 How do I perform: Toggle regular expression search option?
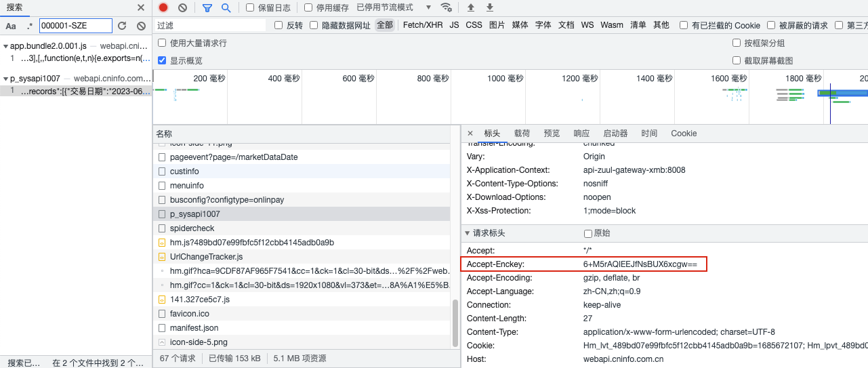29,26
